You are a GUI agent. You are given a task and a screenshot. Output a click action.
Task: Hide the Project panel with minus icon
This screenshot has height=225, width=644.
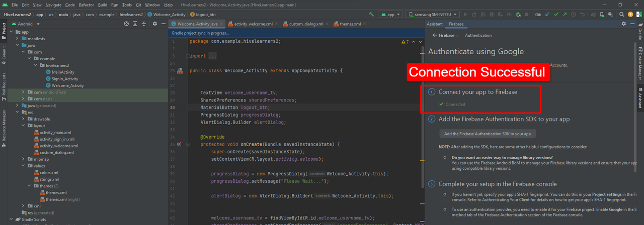pos(164,24)
